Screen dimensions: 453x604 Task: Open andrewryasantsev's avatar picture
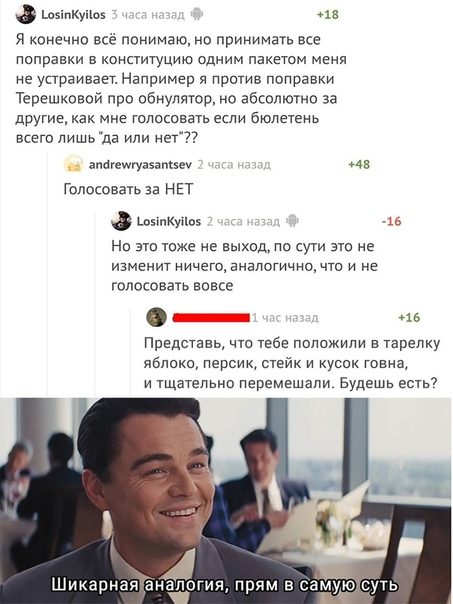coord(73,164)
